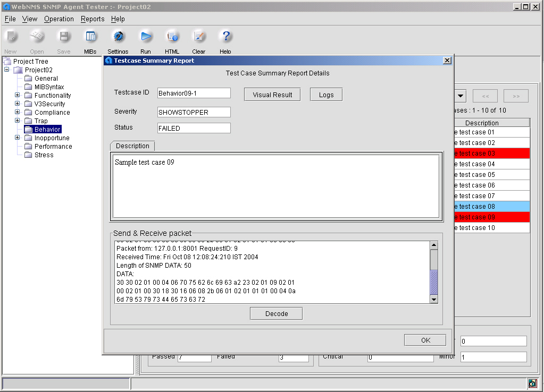The height and width of the screenshot is (392, 544).
Task: Click the Received Time line in packet log
Action: (187, 257)
